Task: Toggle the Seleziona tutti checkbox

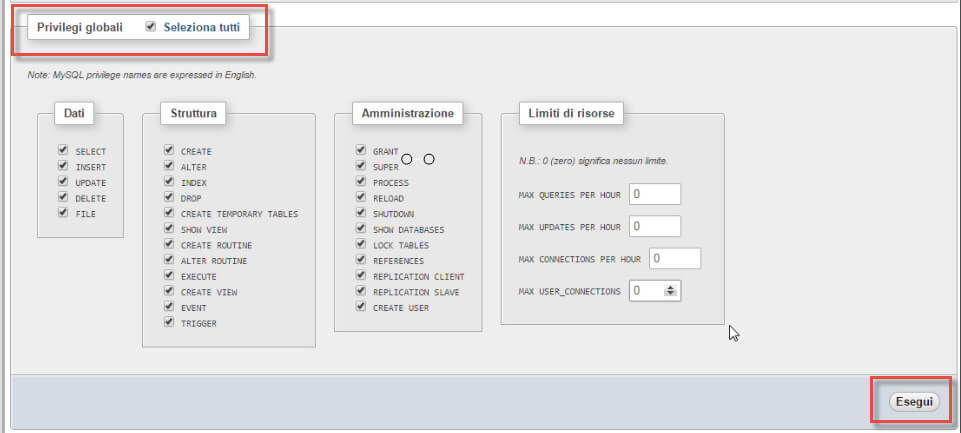Action: (151, 26)
